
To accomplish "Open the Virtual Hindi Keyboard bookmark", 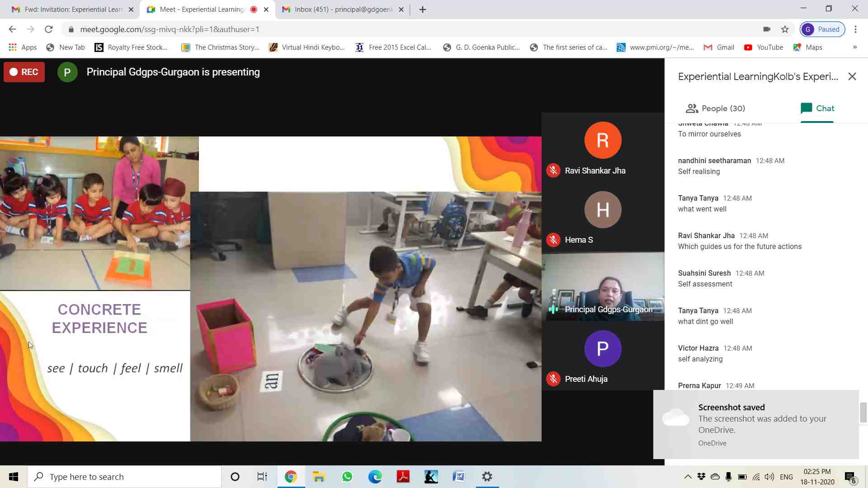I will tap(307, 47).
